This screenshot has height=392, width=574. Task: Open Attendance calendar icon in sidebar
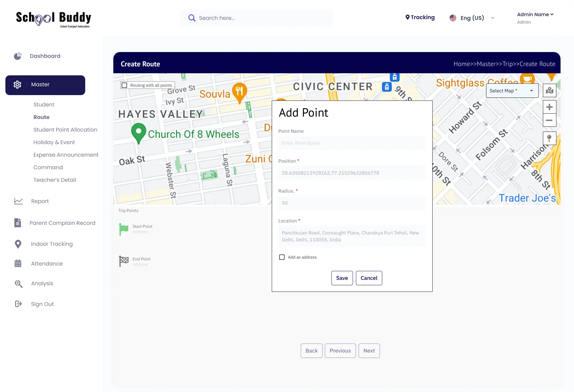(18, 263)
